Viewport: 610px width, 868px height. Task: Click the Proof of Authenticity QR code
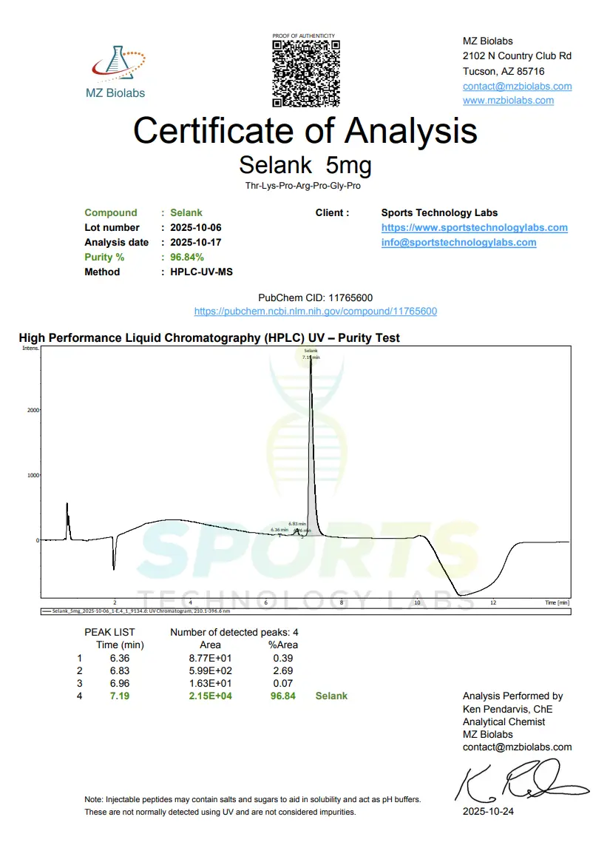306,74
